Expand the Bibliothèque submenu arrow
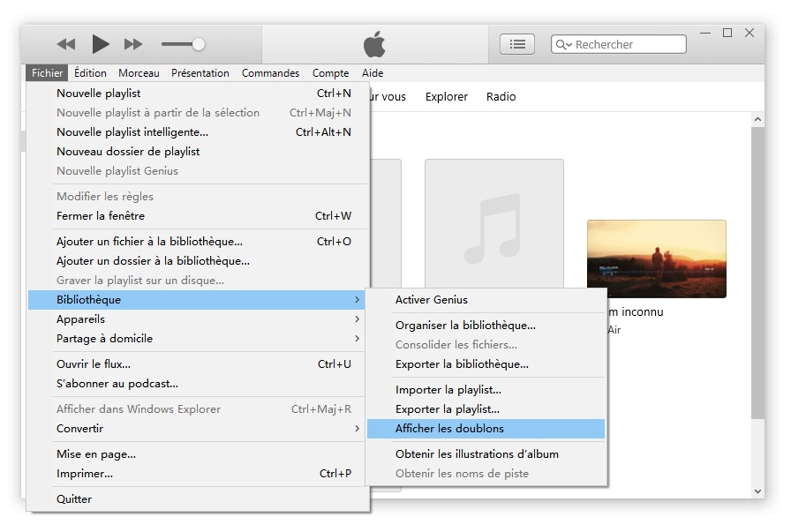Image resolution: width=791 pixels, height=532 pixels. coord(358,300)
